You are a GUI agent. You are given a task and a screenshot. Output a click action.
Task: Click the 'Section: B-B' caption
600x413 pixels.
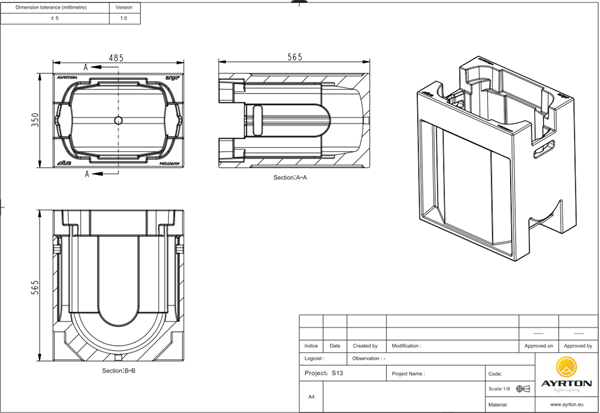point(118,371)
